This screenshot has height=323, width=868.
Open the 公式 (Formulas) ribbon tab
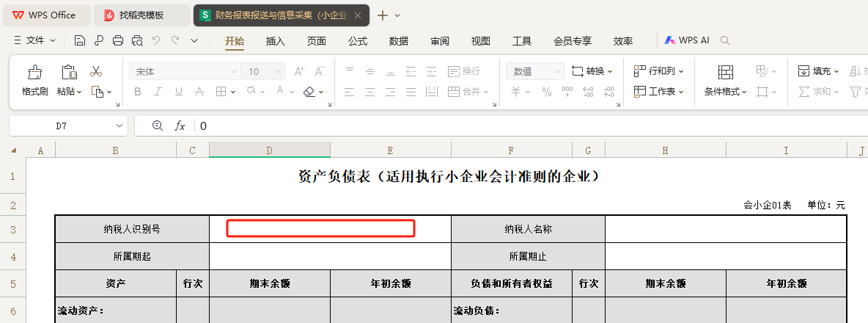[x=358, y=41]
